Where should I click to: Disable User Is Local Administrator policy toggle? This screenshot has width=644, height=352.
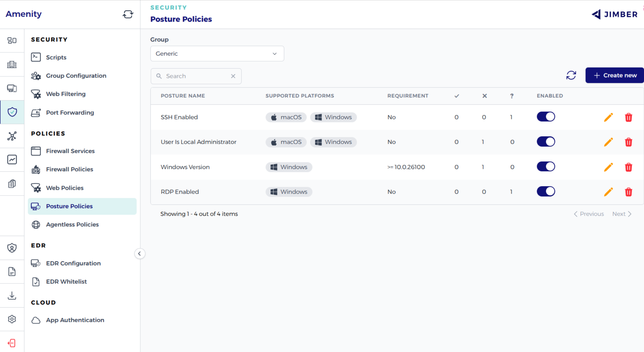pyautogui.click(x=546, y=142)
